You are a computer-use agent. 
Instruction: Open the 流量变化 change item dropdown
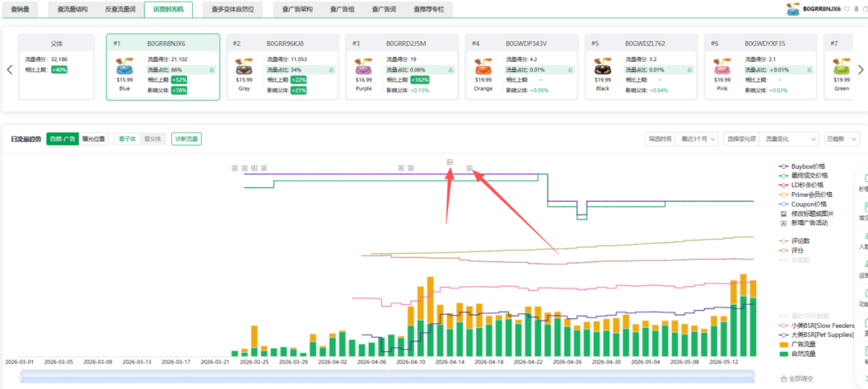[789, 139]
